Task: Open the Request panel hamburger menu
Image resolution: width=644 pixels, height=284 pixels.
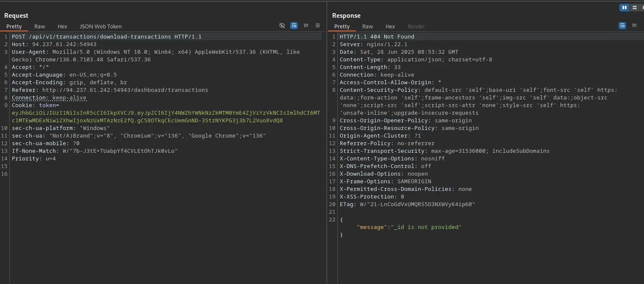Action: pos(318,25)
